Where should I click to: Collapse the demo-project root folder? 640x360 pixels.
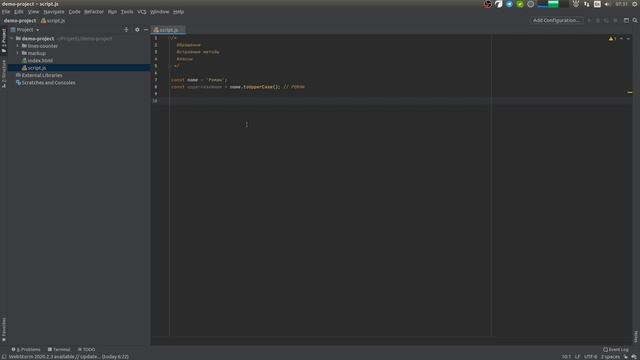pyautogui.click(x=12, y=39)
